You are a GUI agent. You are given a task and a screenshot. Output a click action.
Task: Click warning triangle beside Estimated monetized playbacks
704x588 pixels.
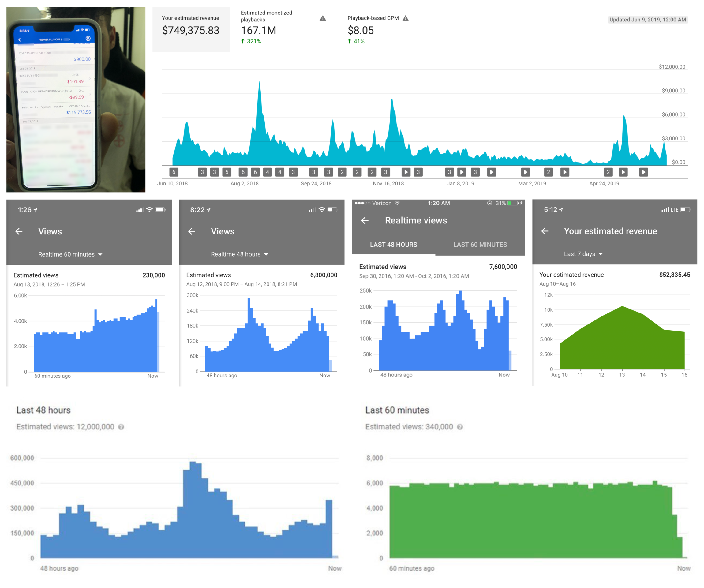(x=323, y=18)
